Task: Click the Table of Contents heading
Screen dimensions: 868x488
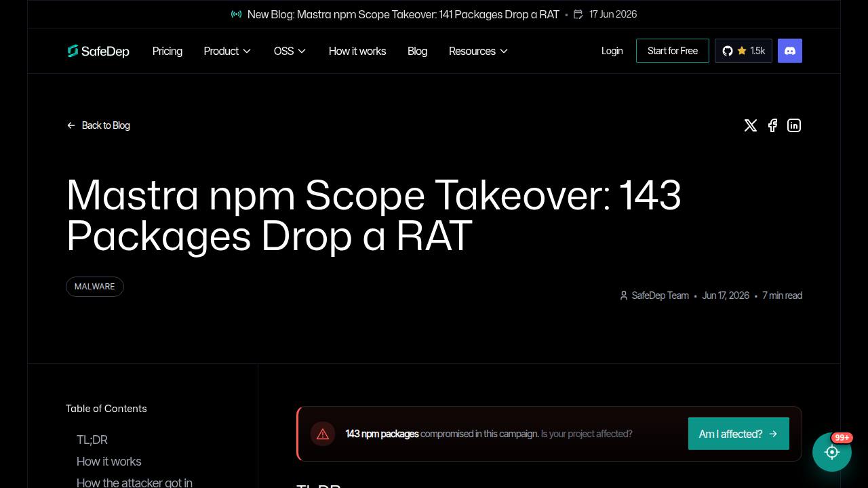Action: coord(106,409)
